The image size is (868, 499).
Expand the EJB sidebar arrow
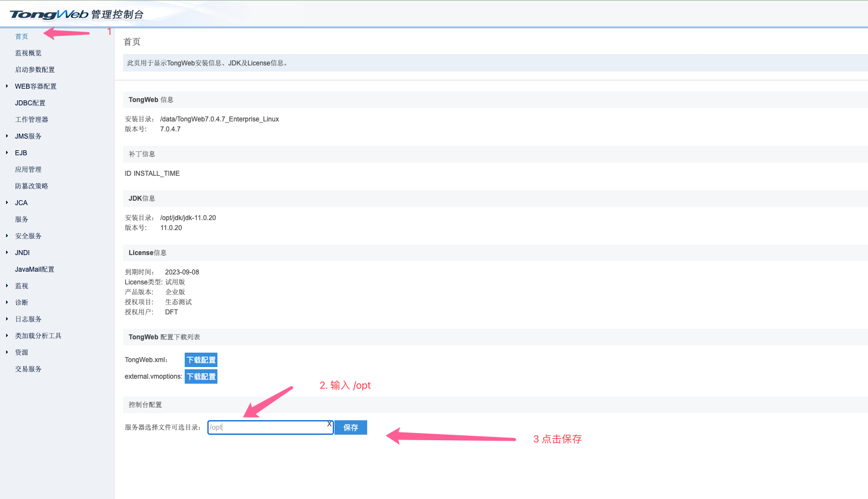(7, 152)
